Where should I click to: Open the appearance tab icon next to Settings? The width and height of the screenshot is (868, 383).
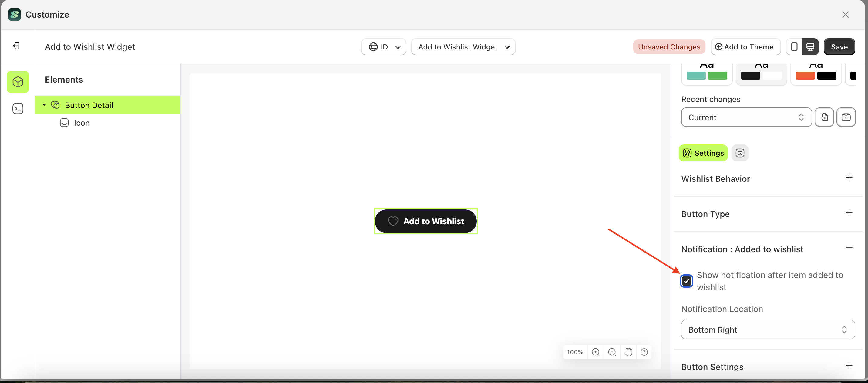[x=740, y=153]
